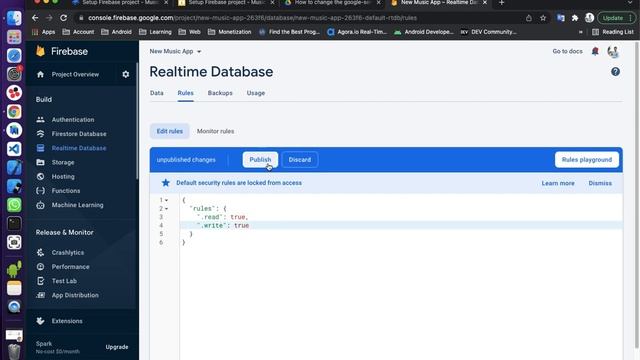Viewport: 640px width, 360px height.
Task: Click Go to docs link
Action: coord(567,51)
